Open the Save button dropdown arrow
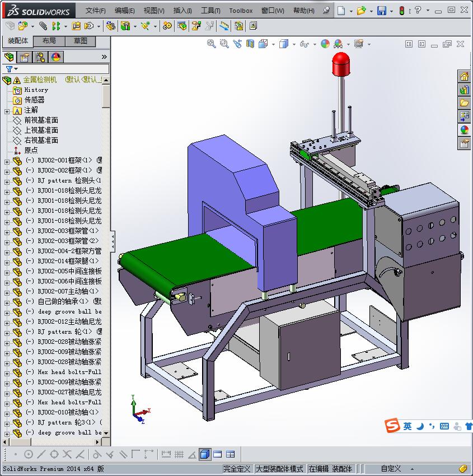473x476 pixels. point(391,11)
